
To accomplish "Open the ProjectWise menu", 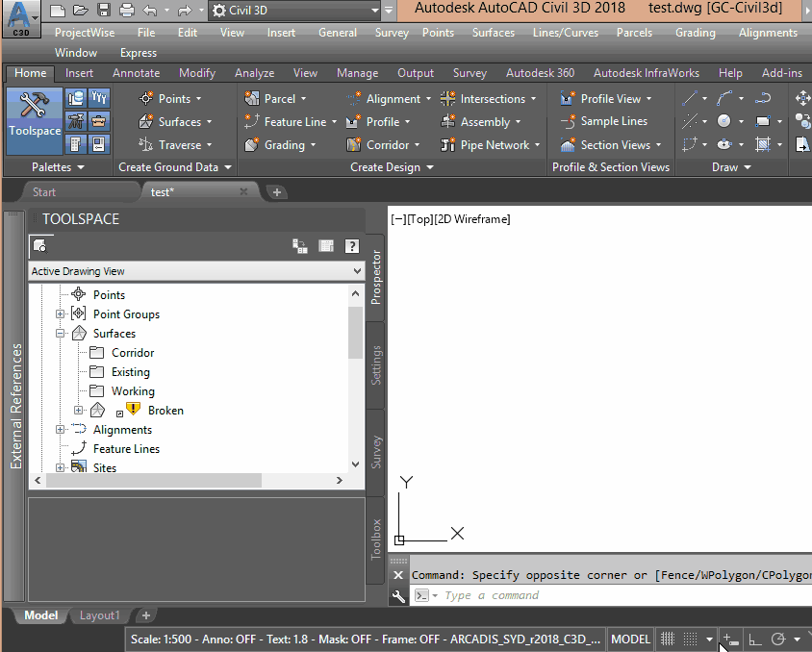I will pos(85,33).
